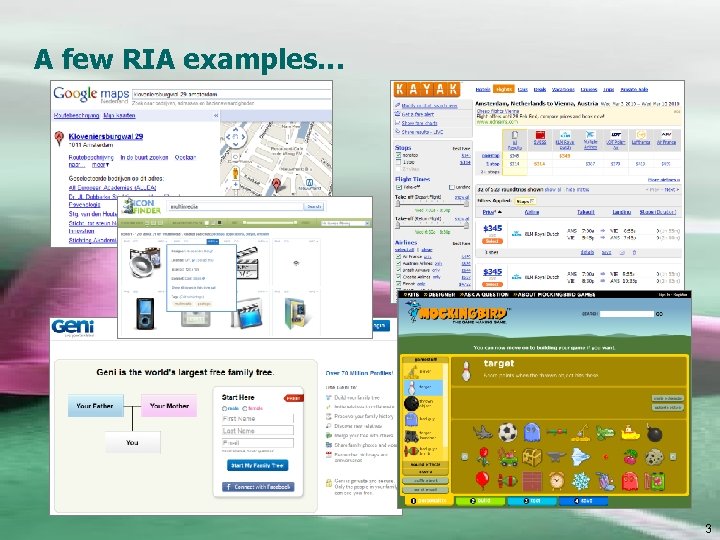Click the First Name field on Geni
Screen dimensions: 720x540
point(257,419)
